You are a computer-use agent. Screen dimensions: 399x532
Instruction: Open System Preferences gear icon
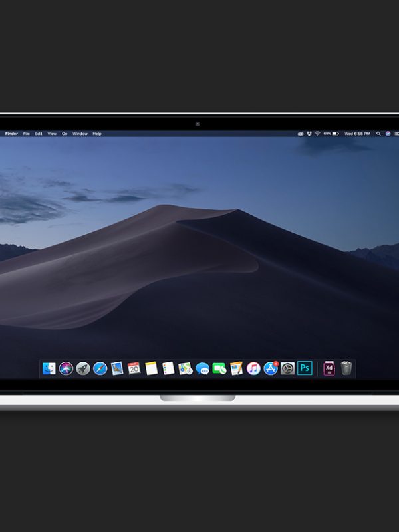(x=287, y=368)
